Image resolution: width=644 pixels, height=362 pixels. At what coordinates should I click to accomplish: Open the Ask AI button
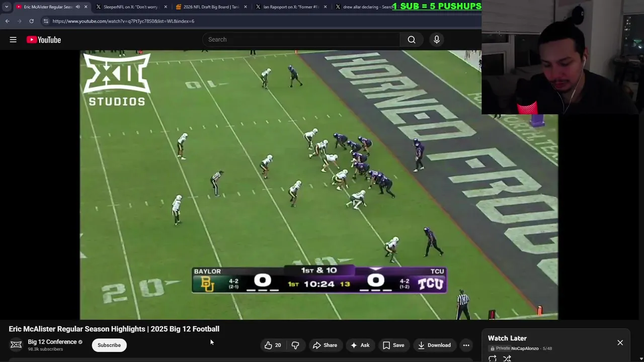[360, 345]
